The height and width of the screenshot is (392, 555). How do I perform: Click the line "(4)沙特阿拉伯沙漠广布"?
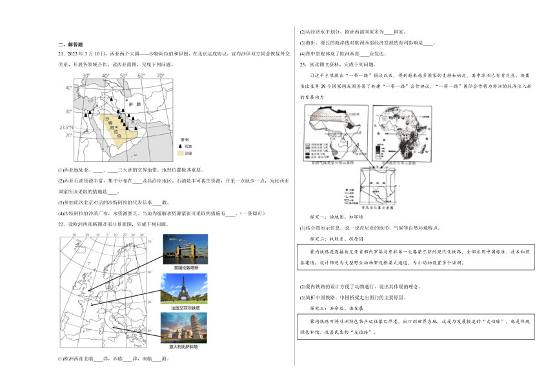pos(162,213)
